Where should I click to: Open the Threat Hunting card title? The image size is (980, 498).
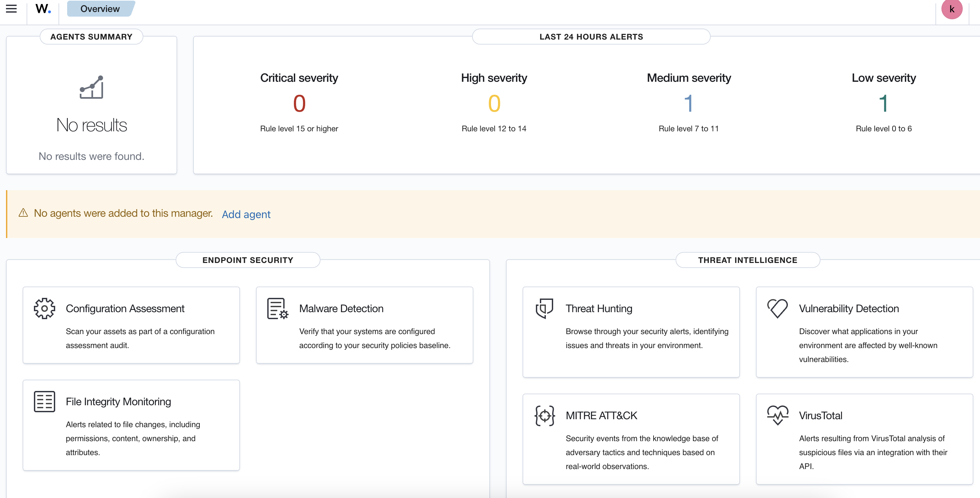(x=598, y=309)
